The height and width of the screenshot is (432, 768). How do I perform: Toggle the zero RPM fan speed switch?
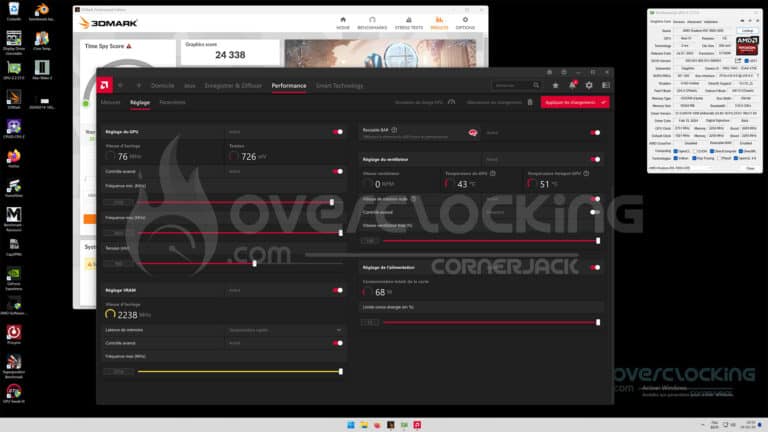[595, 199]
